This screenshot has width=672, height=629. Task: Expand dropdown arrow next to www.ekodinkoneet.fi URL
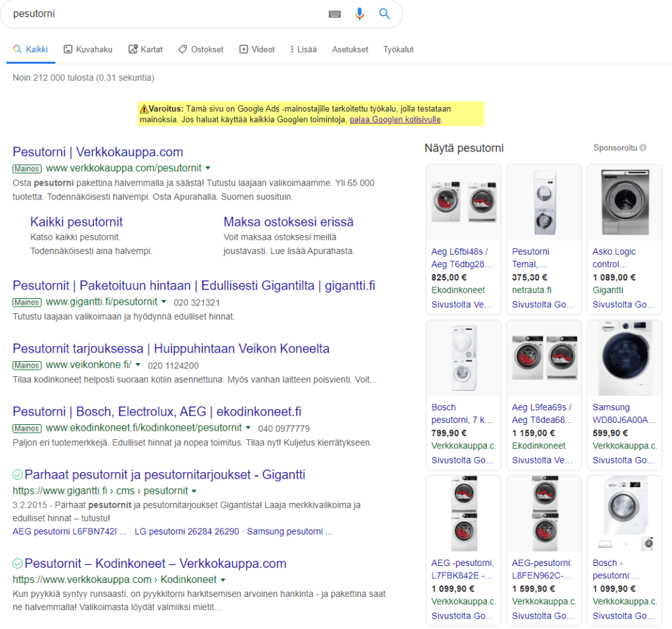(x=248, y=428)
